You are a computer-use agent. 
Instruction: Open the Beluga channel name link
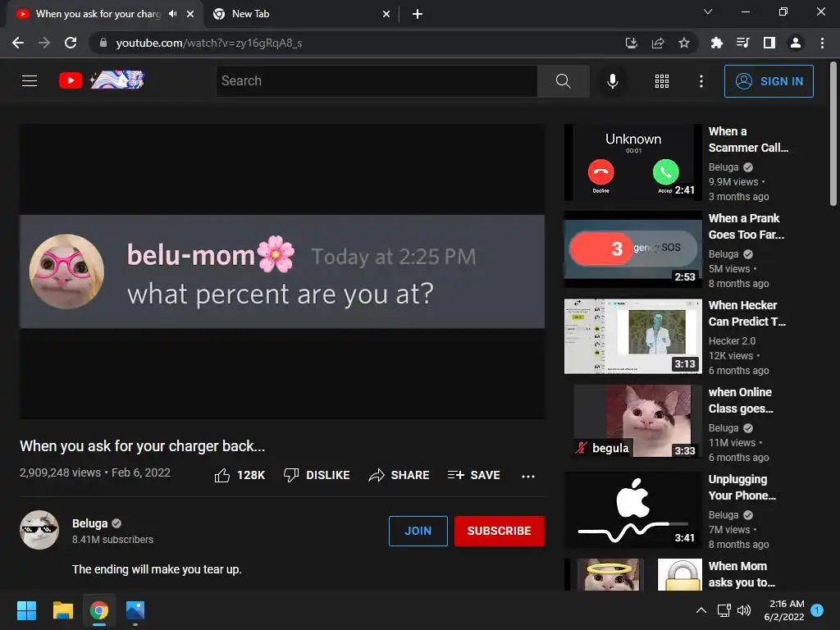point(90,523)
